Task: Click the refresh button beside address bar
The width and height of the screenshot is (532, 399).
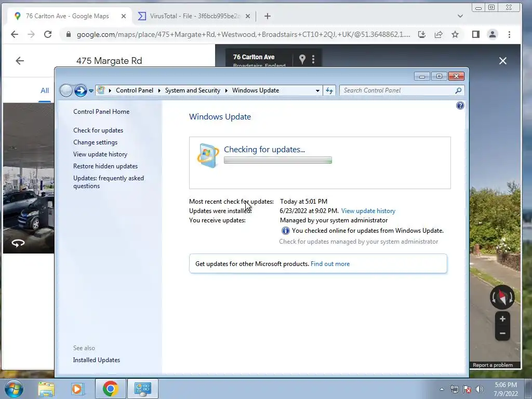Action: (329, 90)
